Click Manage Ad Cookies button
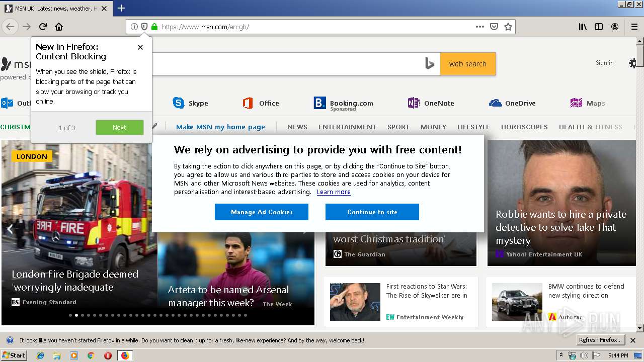The height and width of the screenshot is (362, 644). (x=262, y=212)
